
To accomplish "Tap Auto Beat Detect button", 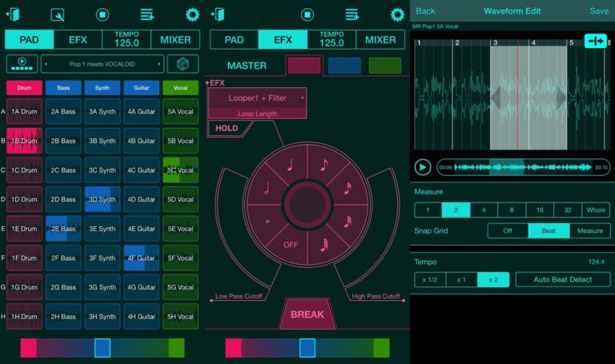I will point(562,280).
